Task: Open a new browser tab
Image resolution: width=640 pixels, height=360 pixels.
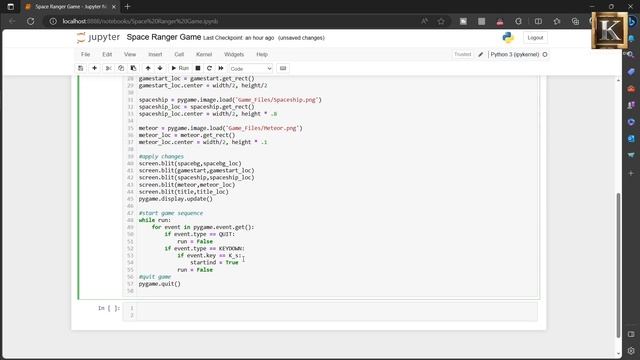Action: (x=127, y=7)
